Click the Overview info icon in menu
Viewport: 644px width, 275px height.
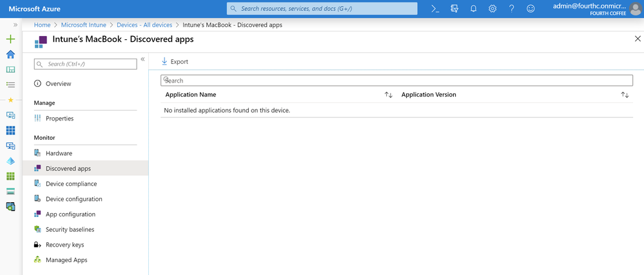(38, 84)
